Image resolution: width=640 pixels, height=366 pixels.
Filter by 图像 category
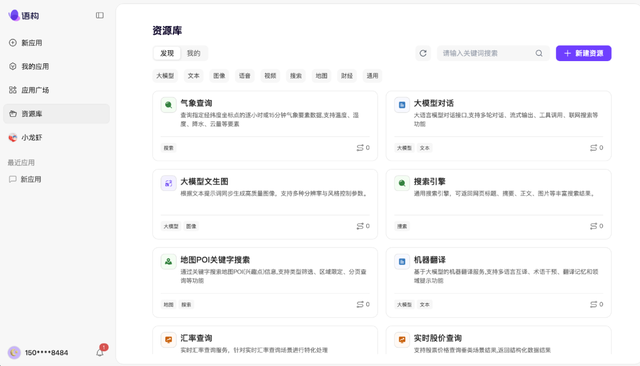[219, 76]
